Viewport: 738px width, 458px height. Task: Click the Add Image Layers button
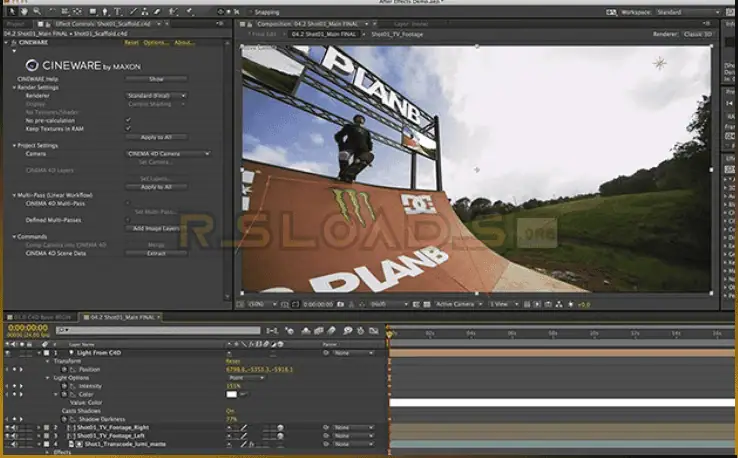click(156, 228)
